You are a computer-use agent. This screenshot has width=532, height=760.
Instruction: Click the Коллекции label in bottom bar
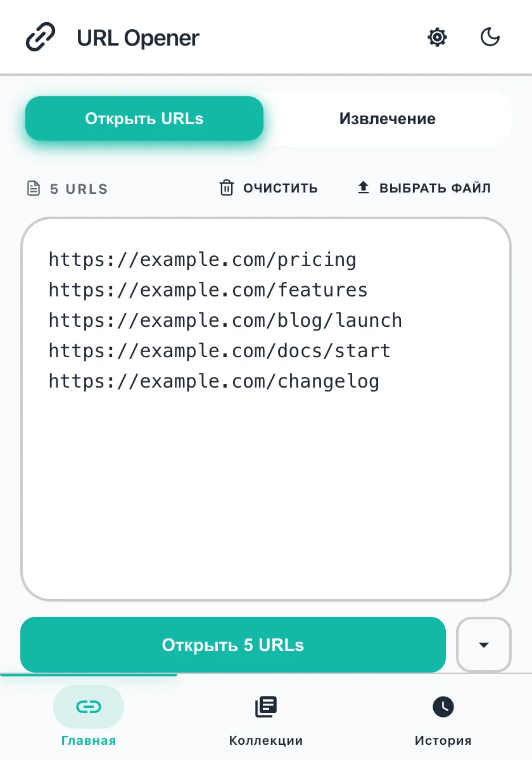pos(266,740)
